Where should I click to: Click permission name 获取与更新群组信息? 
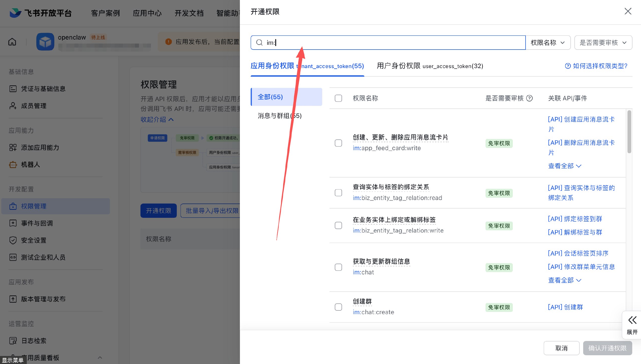pyautogui.click(x=381, y=261)
